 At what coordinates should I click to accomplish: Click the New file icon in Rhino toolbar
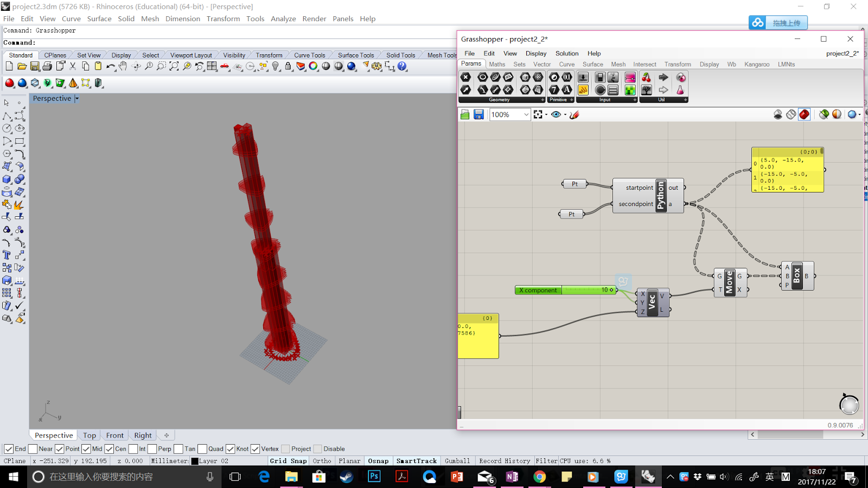point(9,66)
